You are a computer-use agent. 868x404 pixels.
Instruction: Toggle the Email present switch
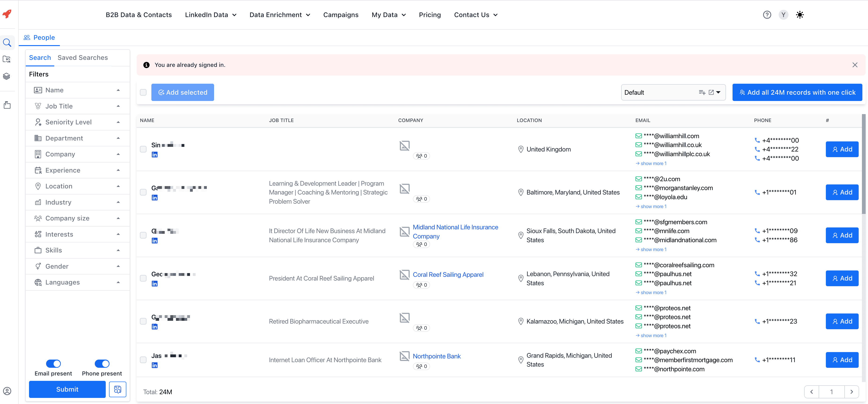pyautogui.click(x=53, y=364)
